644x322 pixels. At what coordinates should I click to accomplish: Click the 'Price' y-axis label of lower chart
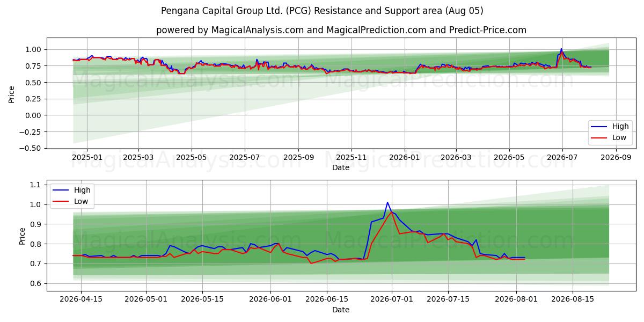coord(22,236)
